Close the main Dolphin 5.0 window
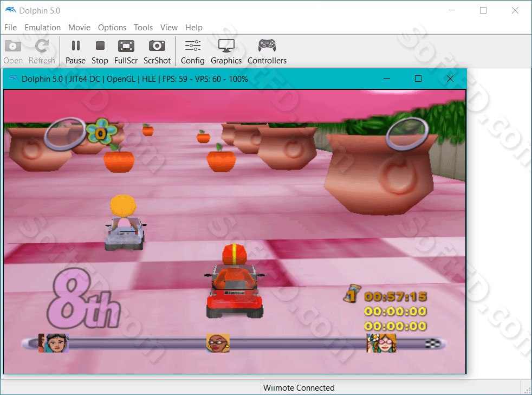The image size is (532, 395). (x=515, y=10)
